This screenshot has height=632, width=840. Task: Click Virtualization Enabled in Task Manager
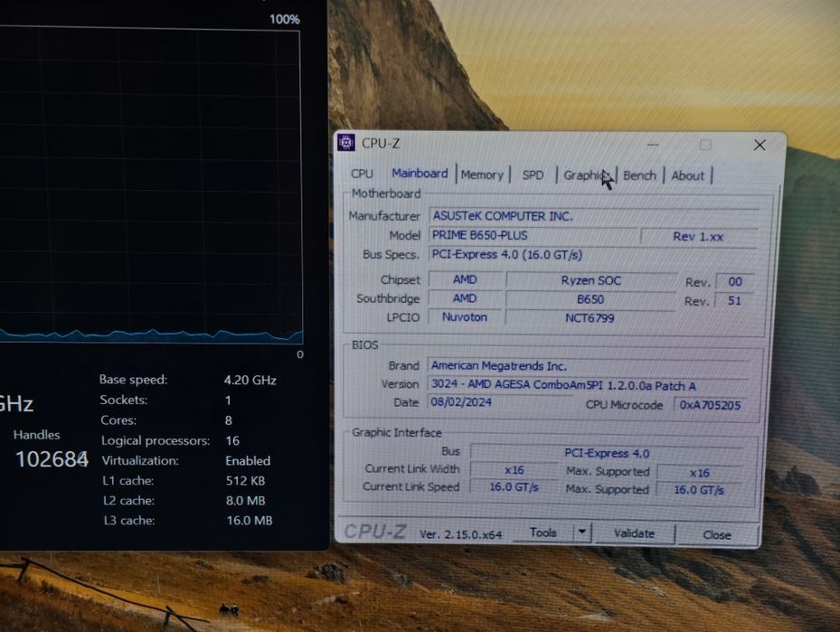tap(248, 460)
